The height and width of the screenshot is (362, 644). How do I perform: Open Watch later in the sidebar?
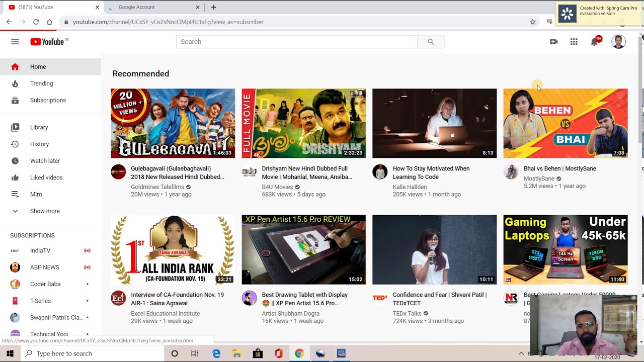50,161
